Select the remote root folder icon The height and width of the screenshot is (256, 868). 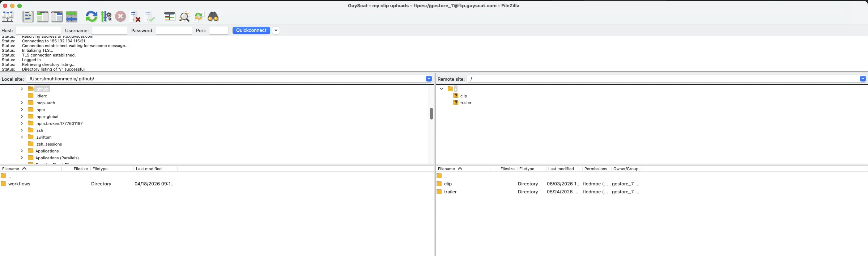coord(450,89)
